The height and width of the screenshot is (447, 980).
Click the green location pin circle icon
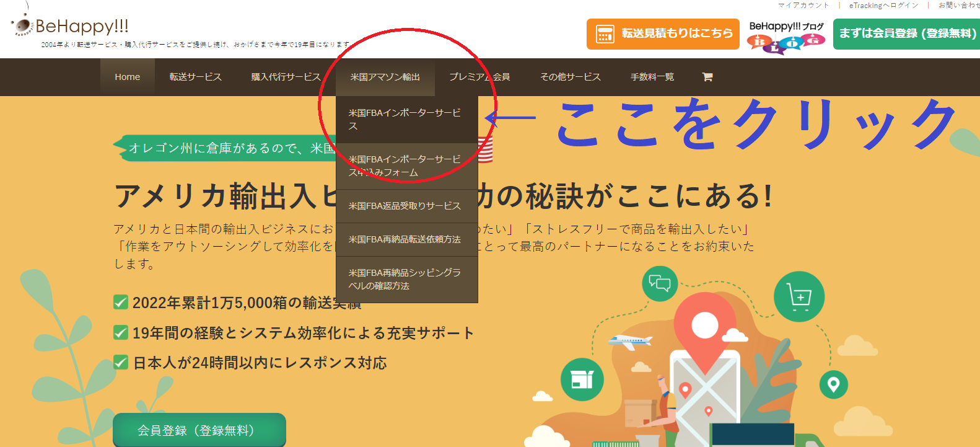[833, 384]
